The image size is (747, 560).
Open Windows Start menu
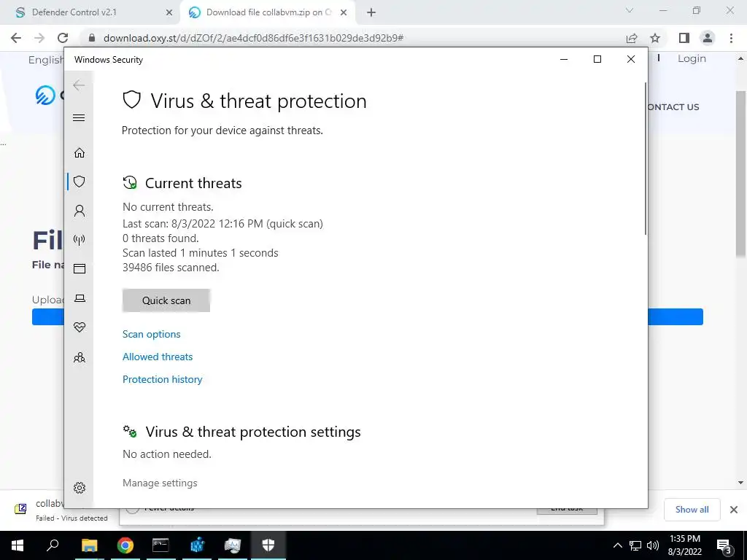tap(18, 545)
